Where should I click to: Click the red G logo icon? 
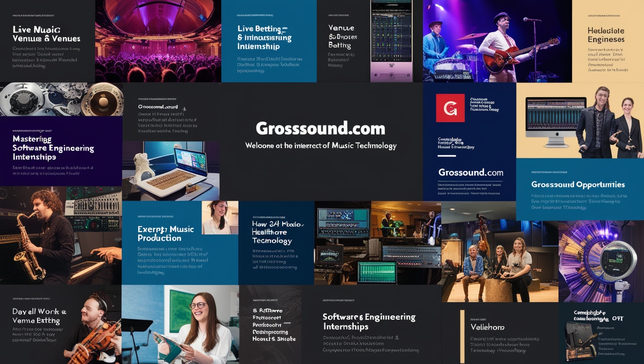(450, 108)
